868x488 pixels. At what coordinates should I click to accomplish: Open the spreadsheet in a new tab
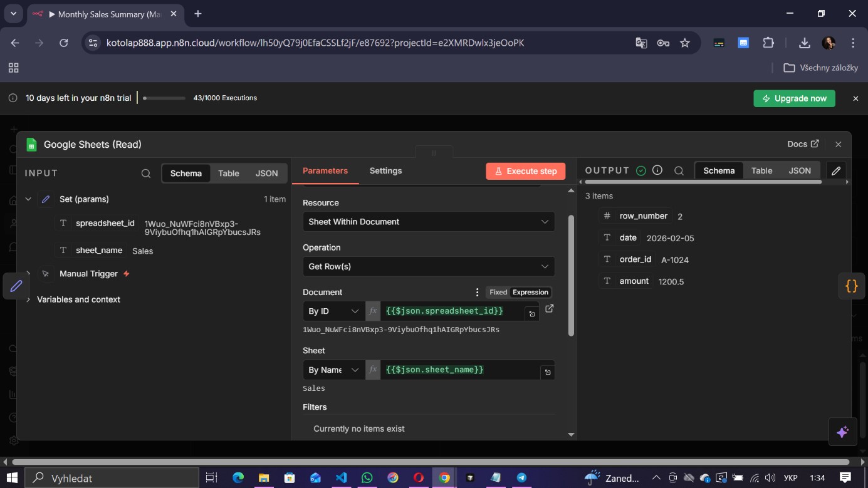550,308
